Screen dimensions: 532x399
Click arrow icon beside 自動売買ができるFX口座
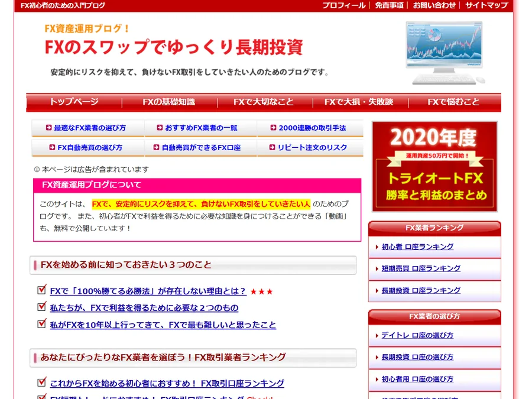pos(157,147)
